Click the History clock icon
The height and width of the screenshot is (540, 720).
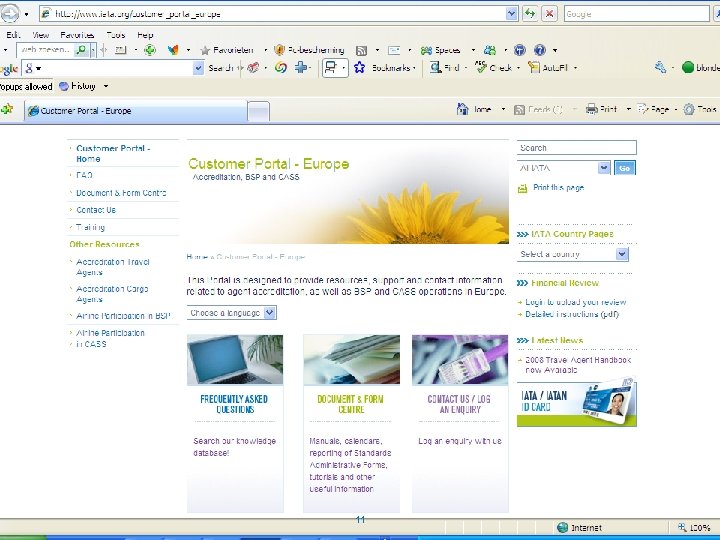[x=64, y=86]
